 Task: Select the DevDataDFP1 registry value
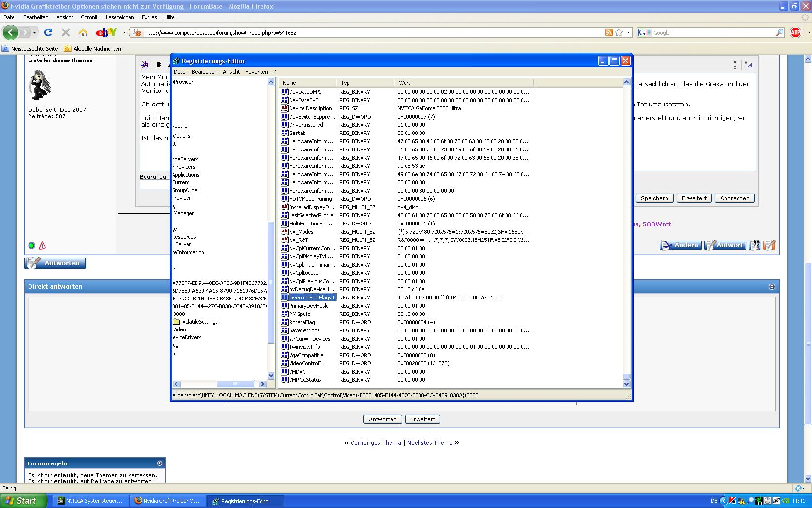click(x=305, y=92)
